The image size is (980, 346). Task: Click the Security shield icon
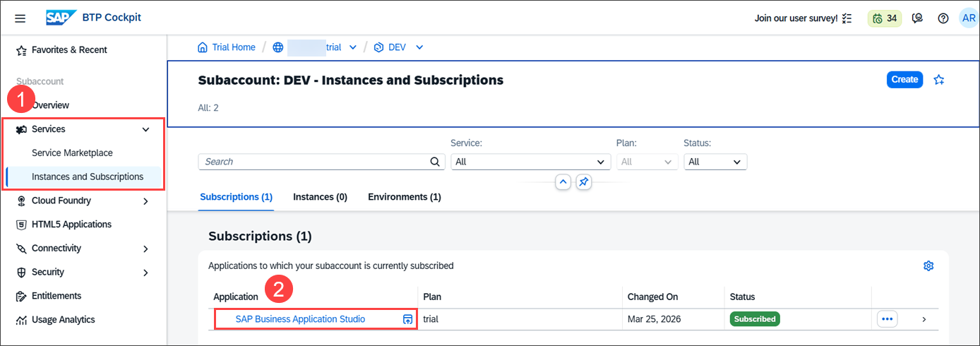click(21, 273)
